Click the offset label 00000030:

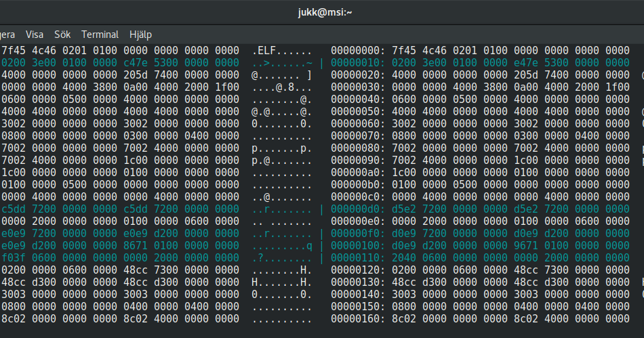pyautogui.click(x=358, y=87)
